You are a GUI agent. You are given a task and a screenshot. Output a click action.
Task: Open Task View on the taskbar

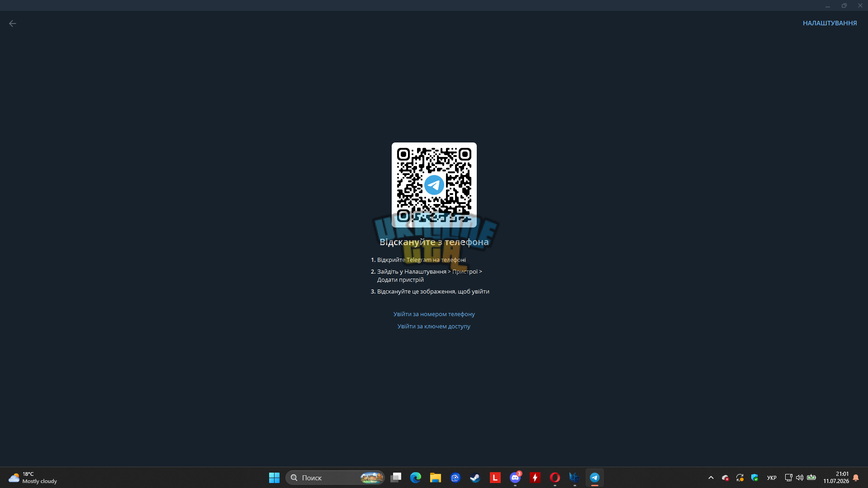396,478
